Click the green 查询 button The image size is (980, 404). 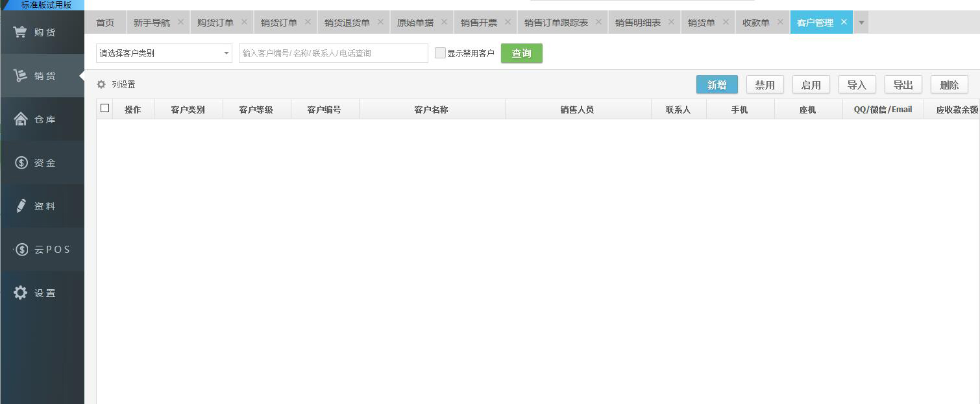click(521, 53)
